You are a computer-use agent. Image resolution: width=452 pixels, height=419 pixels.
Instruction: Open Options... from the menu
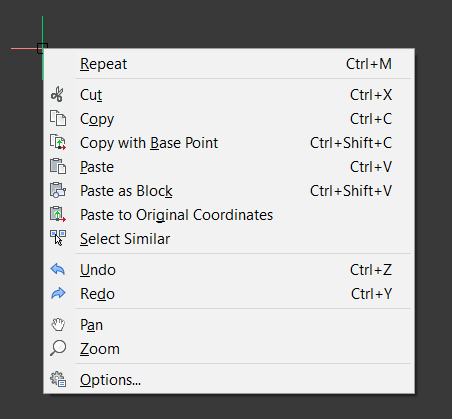click(229, 380)
